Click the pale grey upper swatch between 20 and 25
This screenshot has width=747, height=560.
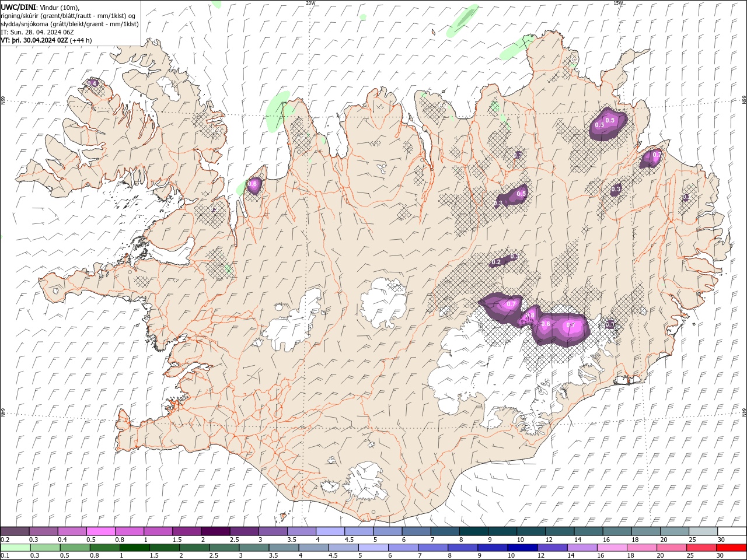674,531
